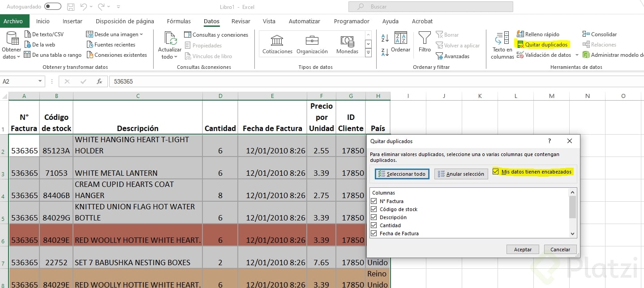The width and height of the screenshot is (644, 288).
Task: Uncheck the Cantidad column checkbox
Action: point(374,225)
